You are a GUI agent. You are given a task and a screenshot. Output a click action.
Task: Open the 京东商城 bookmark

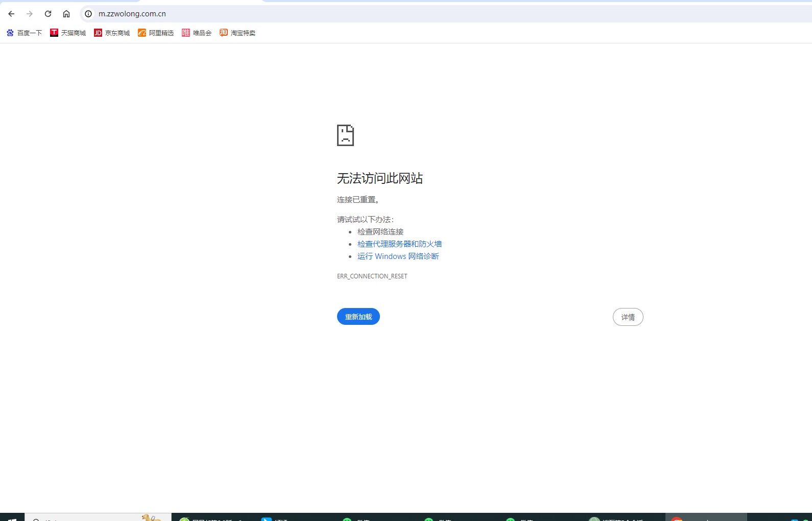(x=112, y=33)
